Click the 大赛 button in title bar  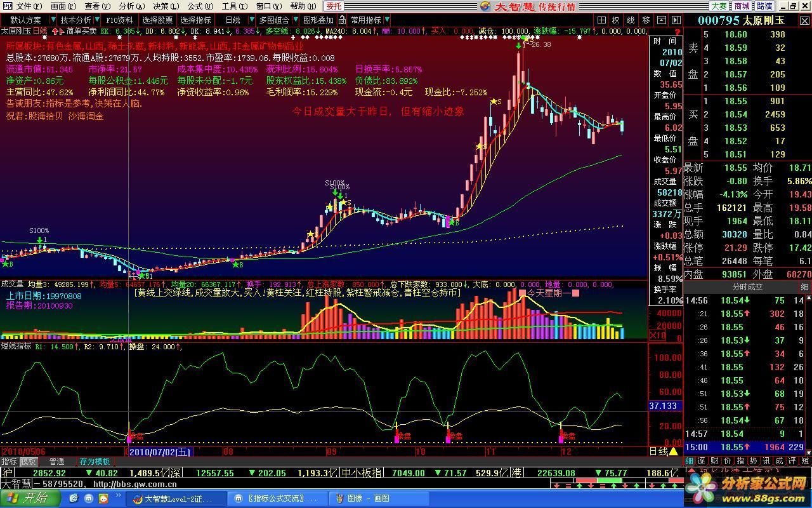click(x=719, y=6)
